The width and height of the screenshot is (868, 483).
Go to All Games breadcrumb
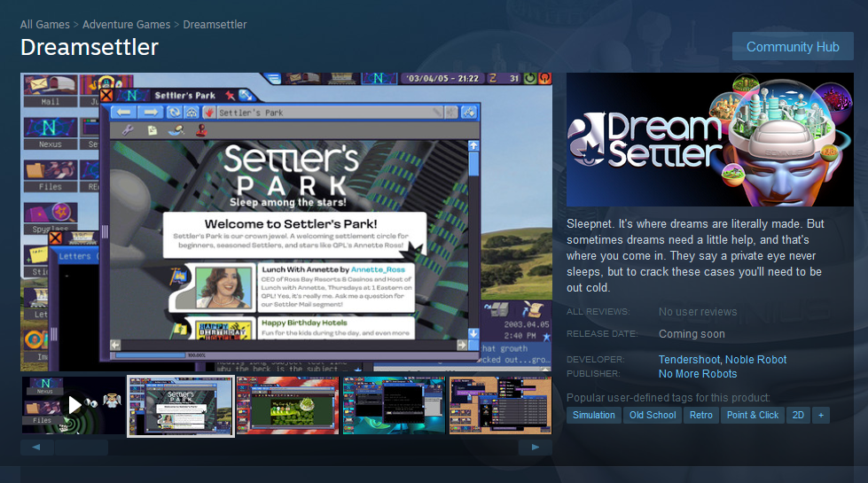pyautogui.click(x=45, y=24)
